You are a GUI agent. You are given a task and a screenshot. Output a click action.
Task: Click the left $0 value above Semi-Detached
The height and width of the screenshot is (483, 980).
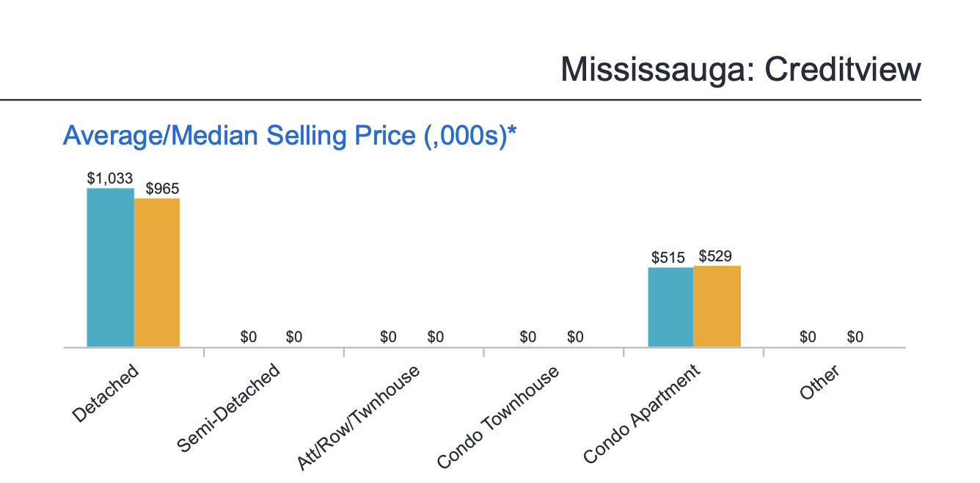point(249,337)
